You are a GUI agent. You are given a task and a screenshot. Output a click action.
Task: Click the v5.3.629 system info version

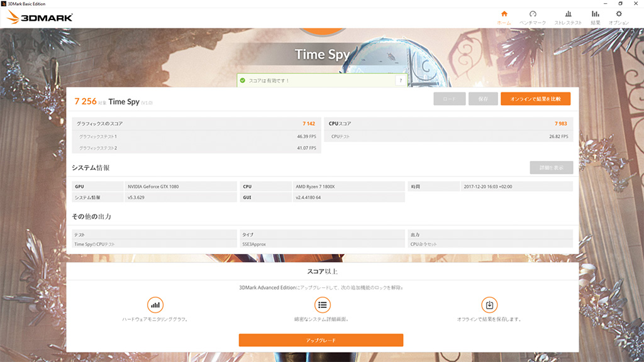click(136, 197)
